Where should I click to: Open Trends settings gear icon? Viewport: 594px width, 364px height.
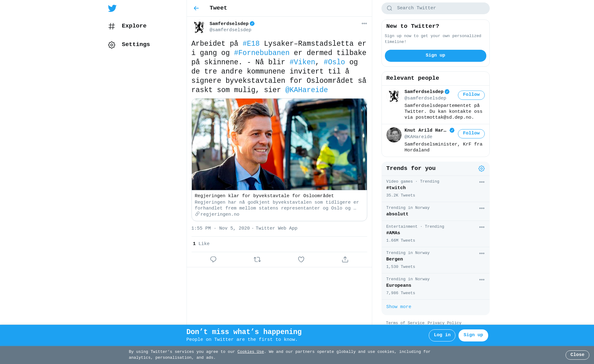(x=481, y=169)
